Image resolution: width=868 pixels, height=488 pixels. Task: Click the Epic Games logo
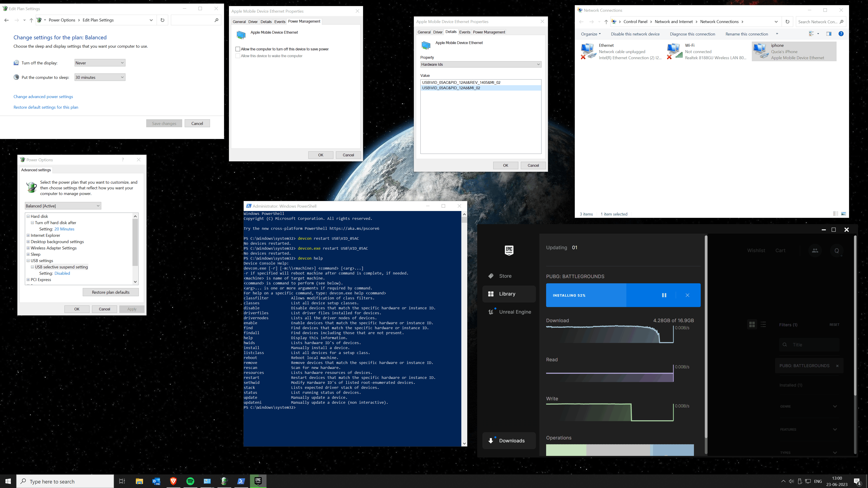[509, 250]
